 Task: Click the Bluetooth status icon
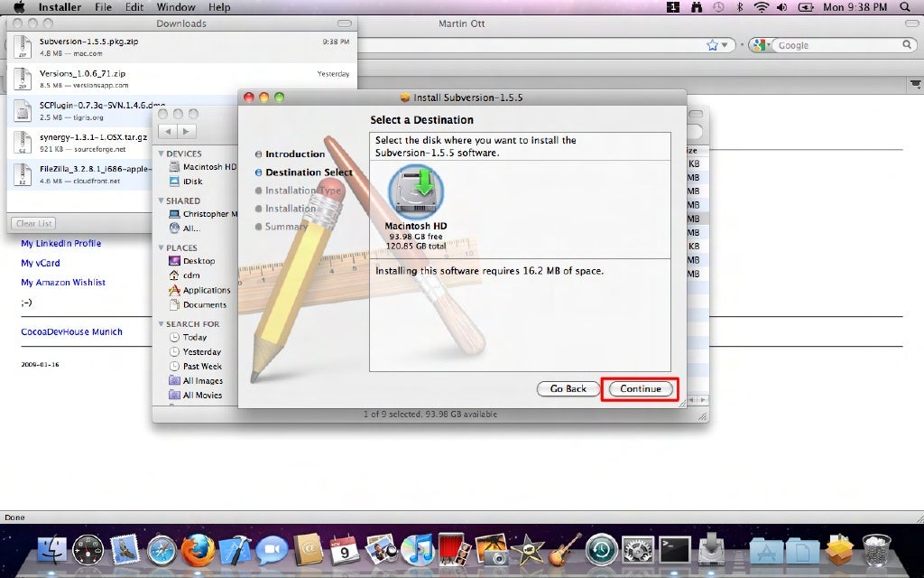pos(740,7)
